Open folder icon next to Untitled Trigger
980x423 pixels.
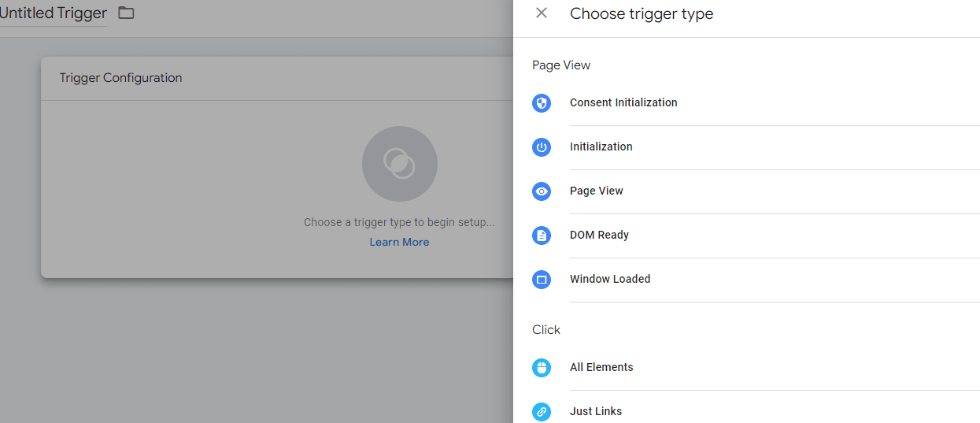[x=126, y=13]
